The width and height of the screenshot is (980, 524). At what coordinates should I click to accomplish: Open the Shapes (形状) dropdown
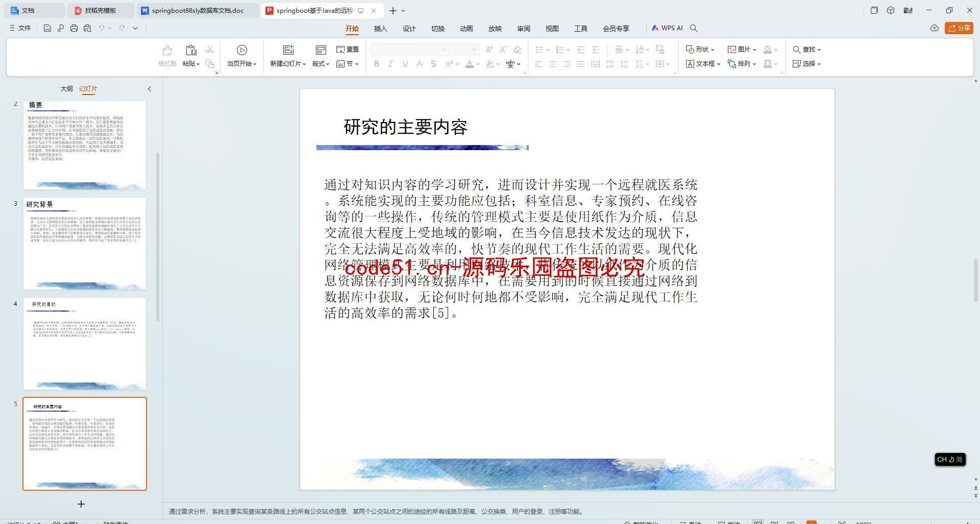pos(700,50)
